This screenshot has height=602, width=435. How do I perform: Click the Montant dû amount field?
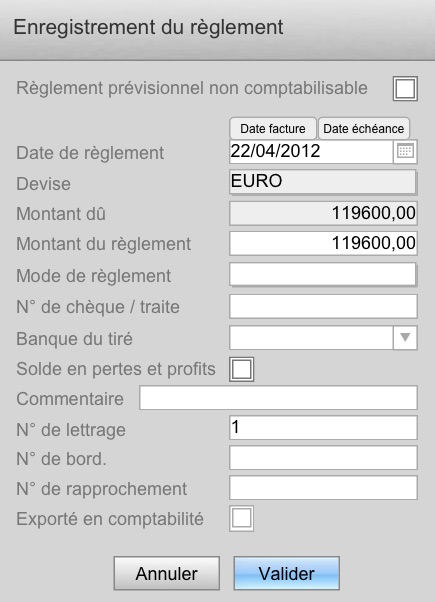click(x=323, y=213)
